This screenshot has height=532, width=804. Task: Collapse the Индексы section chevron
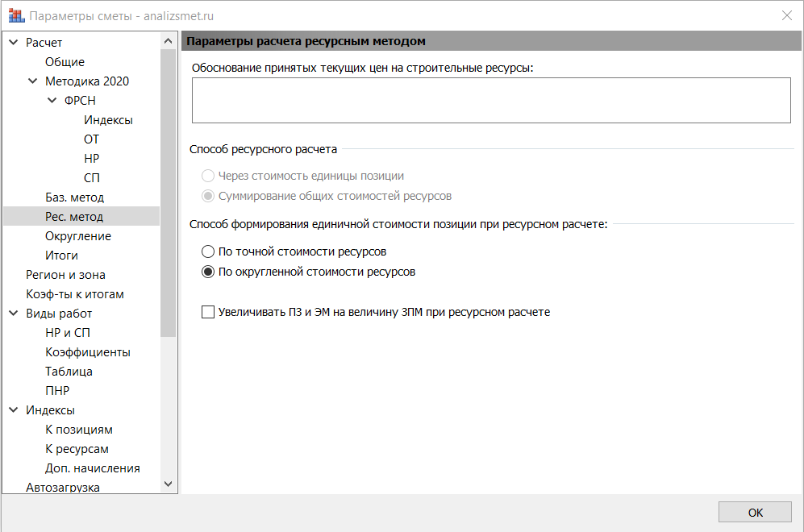tap(14, 410)
